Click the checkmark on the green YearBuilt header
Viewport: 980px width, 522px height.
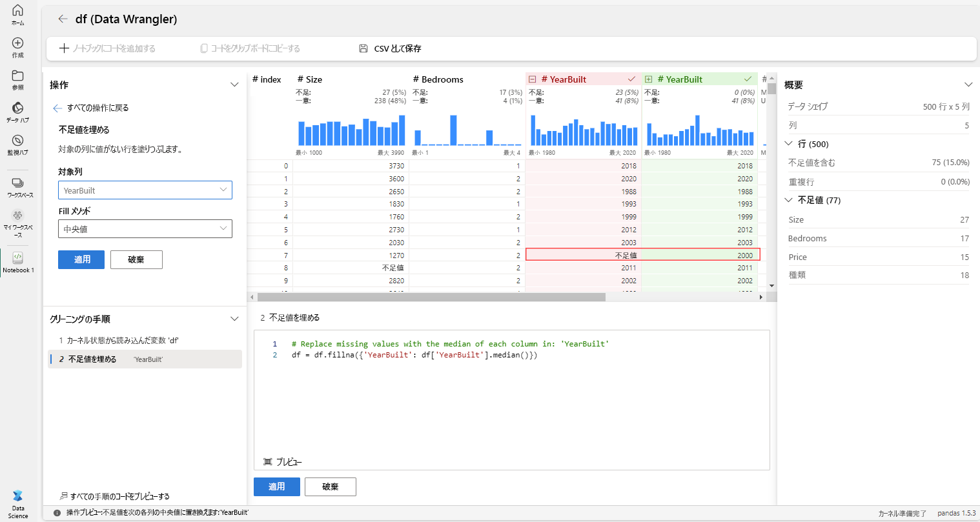[748, 79]
